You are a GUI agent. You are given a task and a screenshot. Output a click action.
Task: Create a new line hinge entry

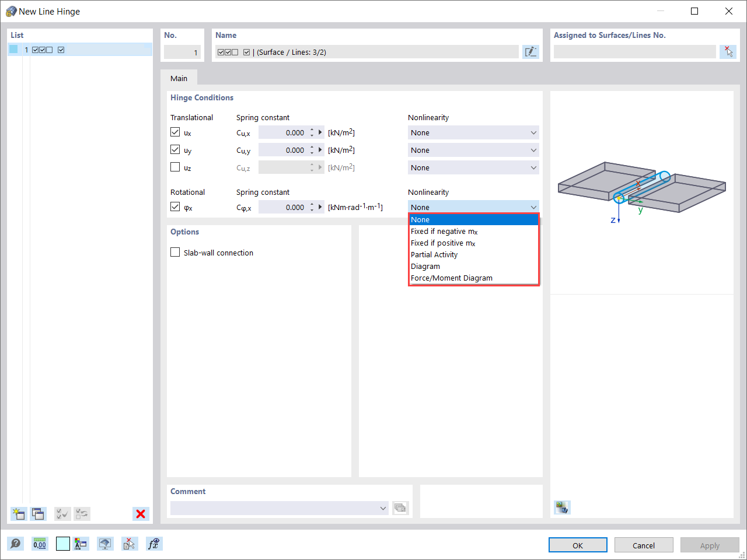19,514
